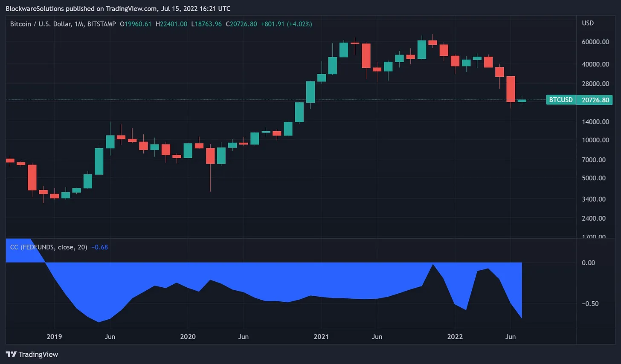Click the USD currency label atop price axis
This screenshot has height=364, width=621.
click(588, 23)
